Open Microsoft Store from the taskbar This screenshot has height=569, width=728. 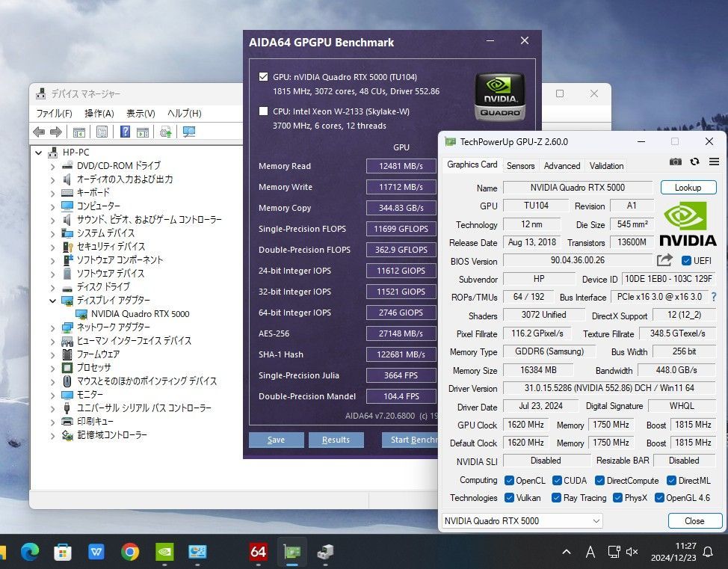click(x=63, y=552)
